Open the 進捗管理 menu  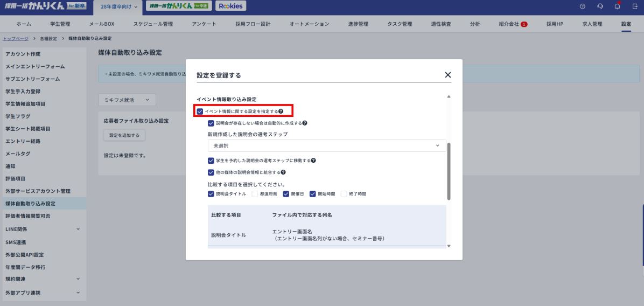[358, 24]
